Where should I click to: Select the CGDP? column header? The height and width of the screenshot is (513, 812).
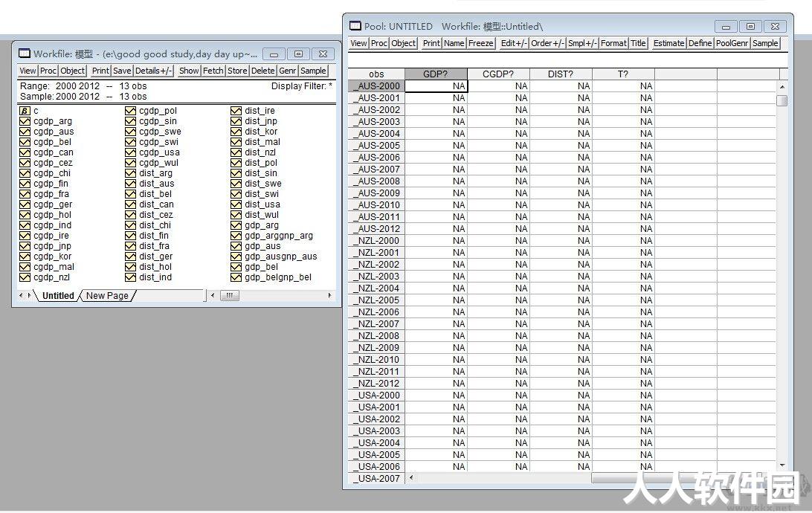tap(498, 74)
